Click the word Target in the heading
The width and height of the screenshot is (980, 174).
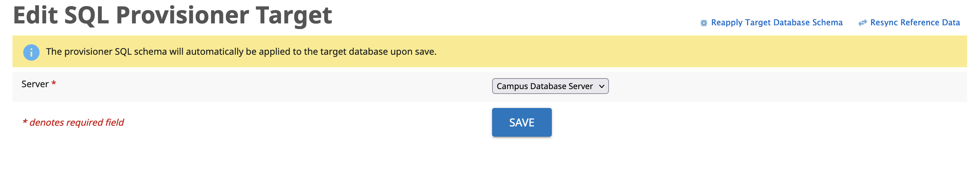[294, 16]
